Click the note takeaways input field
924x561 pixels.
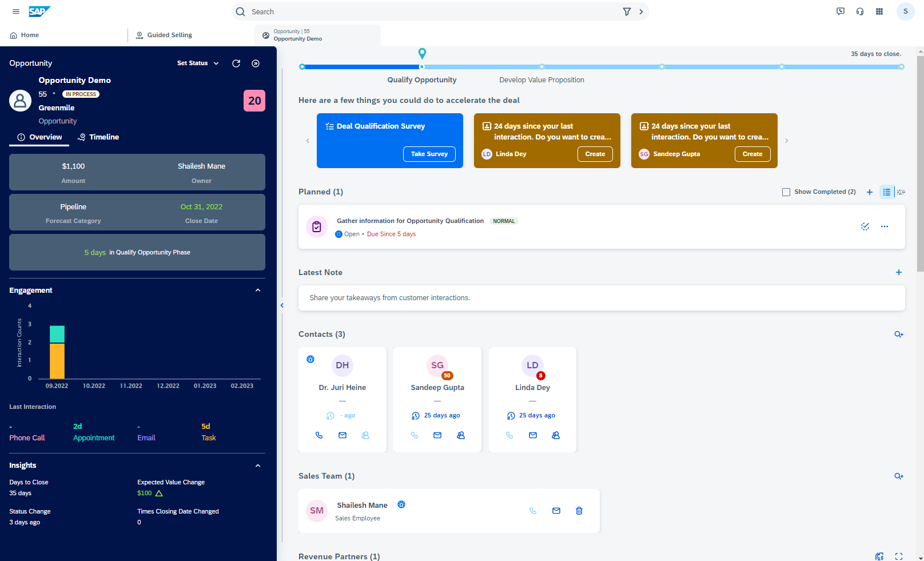pos(602,298)
